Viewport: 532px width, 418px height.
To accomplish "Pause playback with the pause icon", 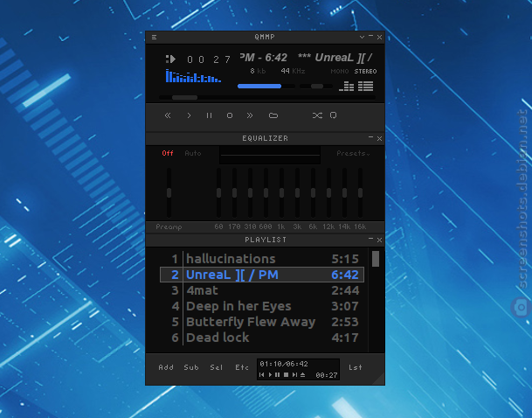I will (210, 115).
